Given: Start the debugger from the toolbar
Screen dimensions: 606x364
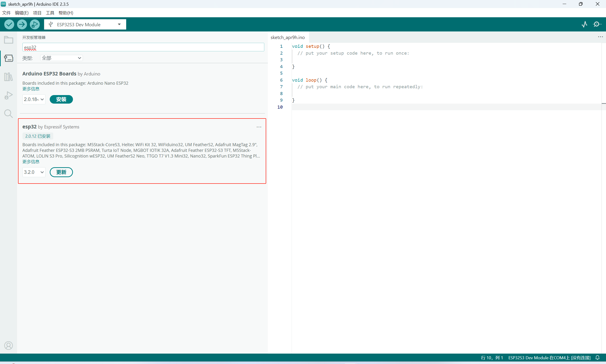Looking at the screenshot, I should (x=35, y=24).
